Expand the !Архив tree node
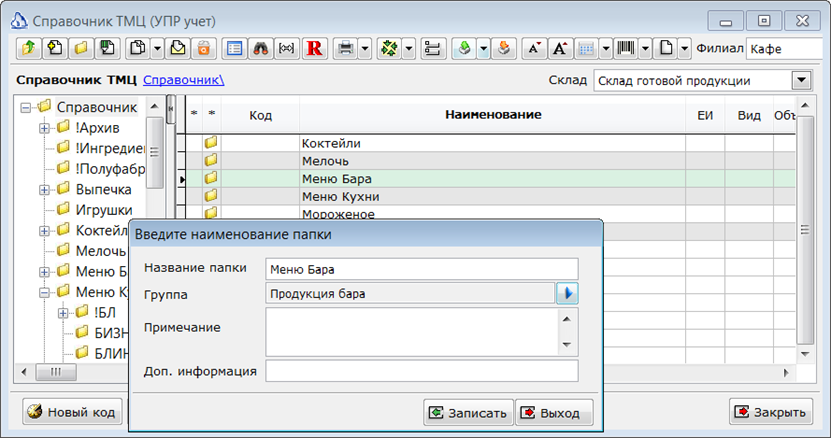The image size is (831, 438). [x=45, y=128]
